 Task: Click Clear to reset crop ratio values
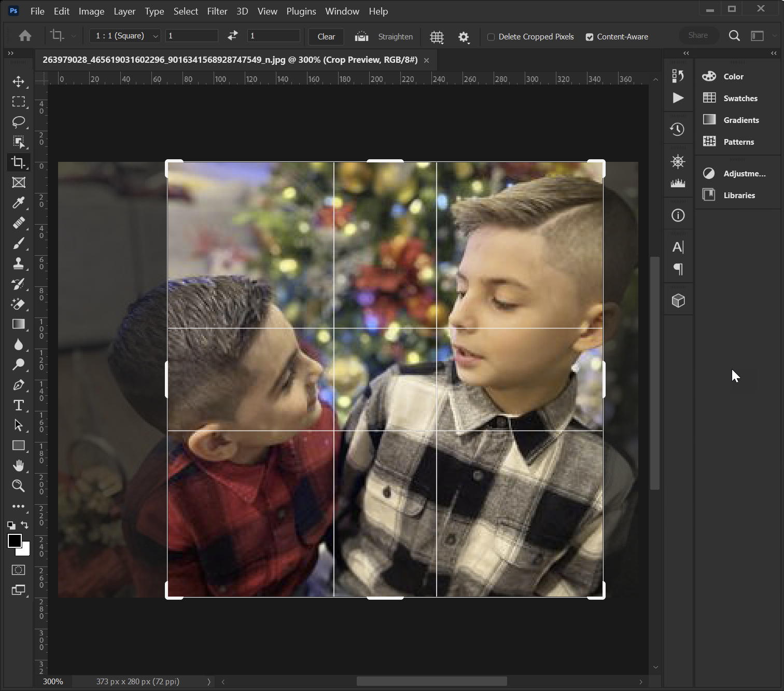point(326,36)
